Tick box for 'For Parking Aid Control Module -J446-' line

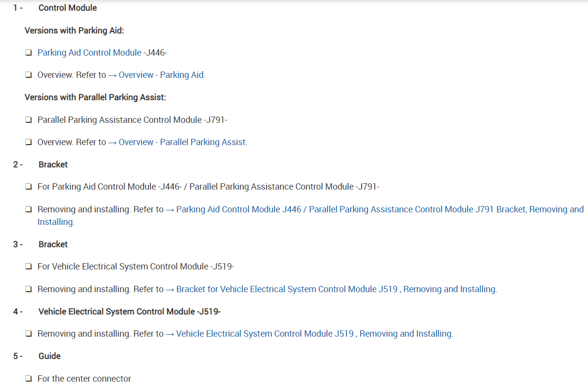(29, 187)
